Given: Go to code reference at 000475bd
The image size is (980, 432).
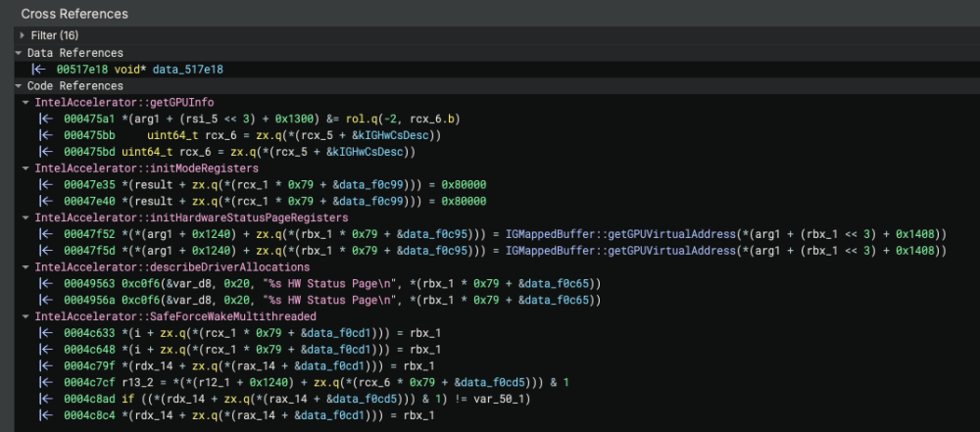Looking at the screenshot, I should (90, 151).
